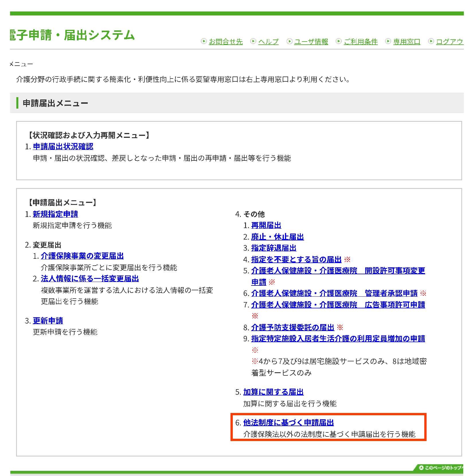
Task: Open 廃止・休止届出
Action: tap(277, 237)
